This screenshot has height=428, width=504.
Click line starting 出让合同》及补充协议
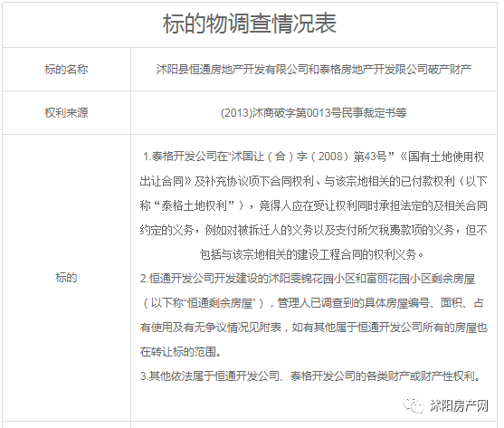pos(313,181)
